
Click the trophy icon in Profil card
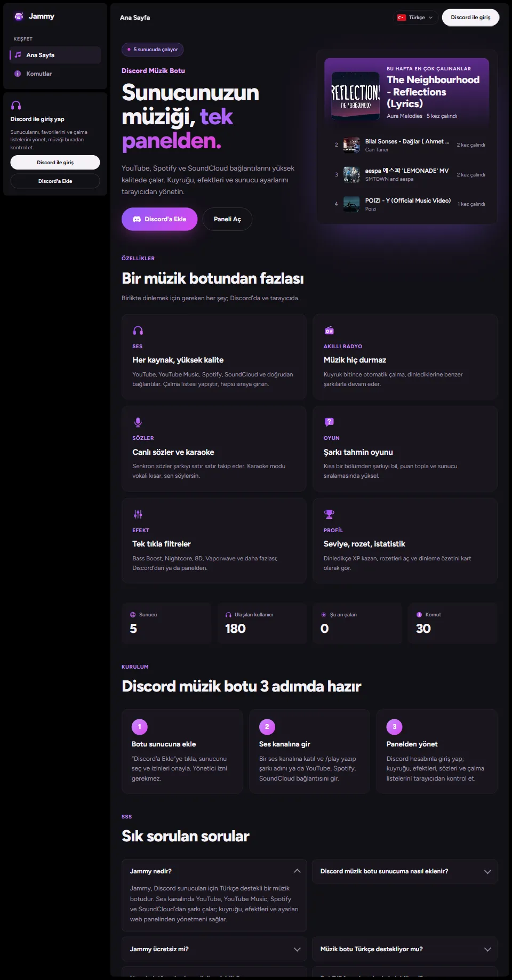click(x=329, y=515)
